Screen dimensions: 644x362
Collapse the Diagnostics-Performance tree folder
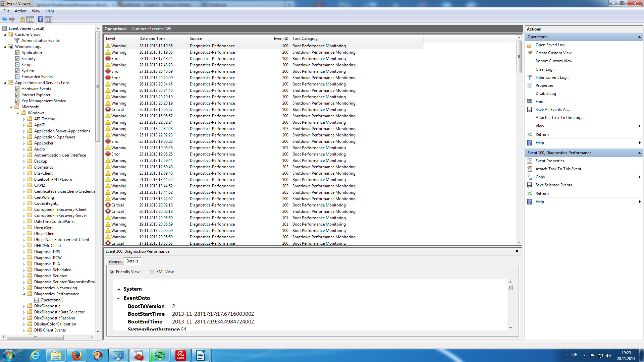[24, 294]
